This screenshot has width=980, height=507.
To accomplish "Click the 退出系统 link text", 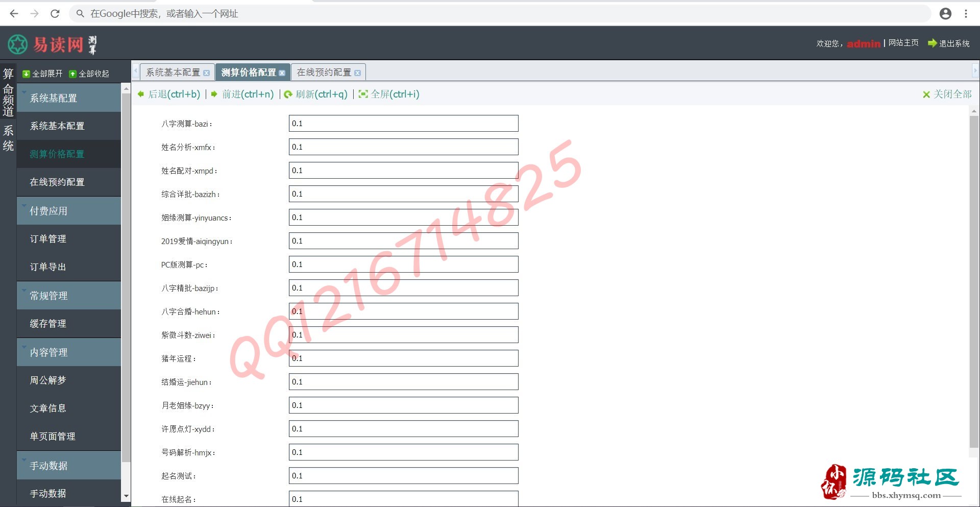I will point(954,43).
